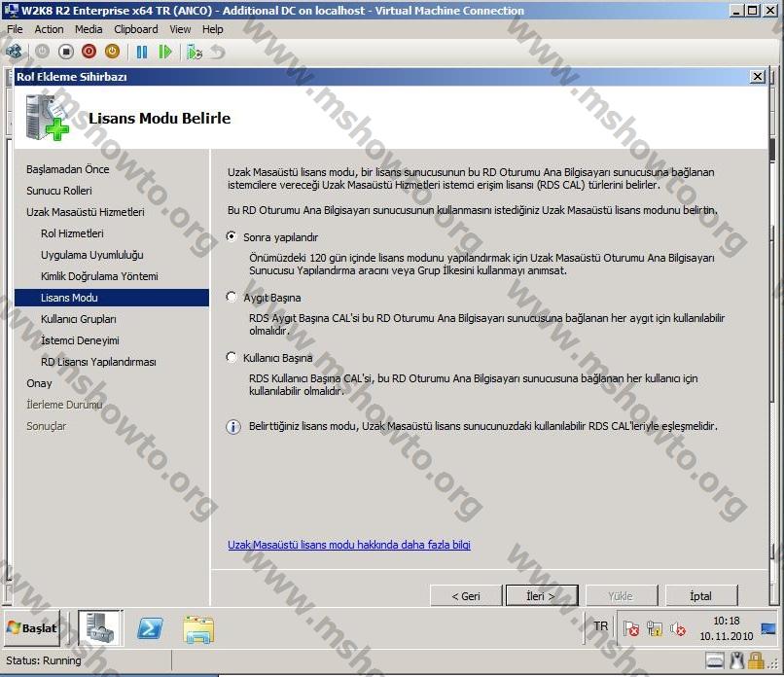Open the Action menu
Screen dimensions: 784x677
point(49,29)
